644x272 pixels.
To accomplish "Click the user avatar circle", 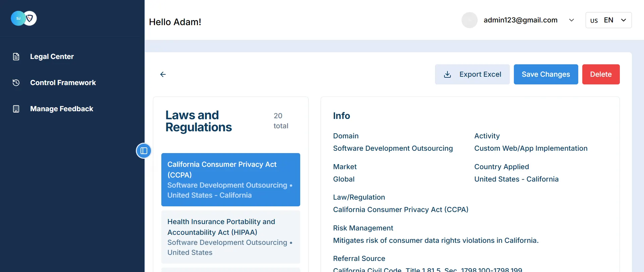I will [469, 20].
